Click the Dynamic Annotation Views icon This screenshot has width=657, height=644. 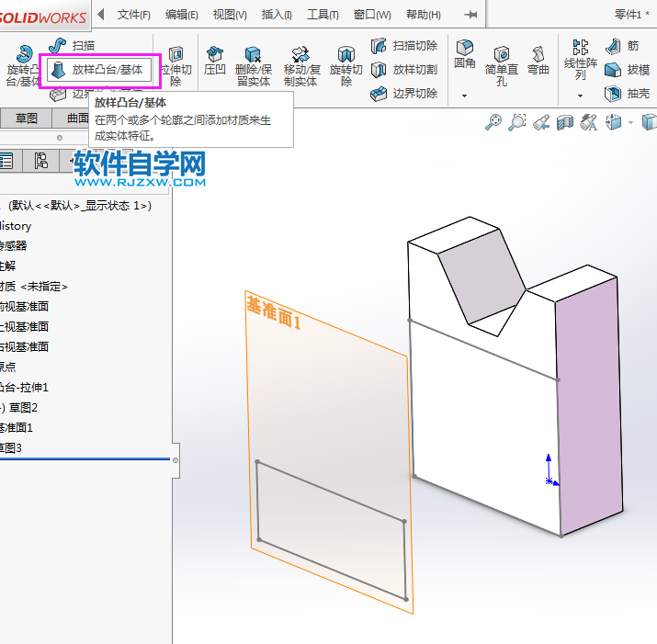click(x=588, y=122)
